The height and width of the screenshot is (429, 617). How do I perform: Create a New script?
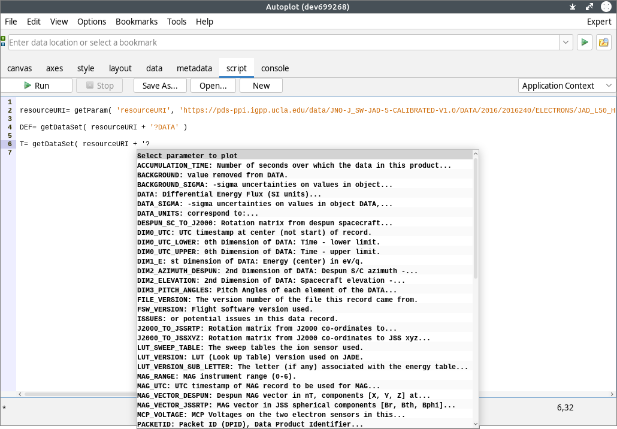coord(261,85)
